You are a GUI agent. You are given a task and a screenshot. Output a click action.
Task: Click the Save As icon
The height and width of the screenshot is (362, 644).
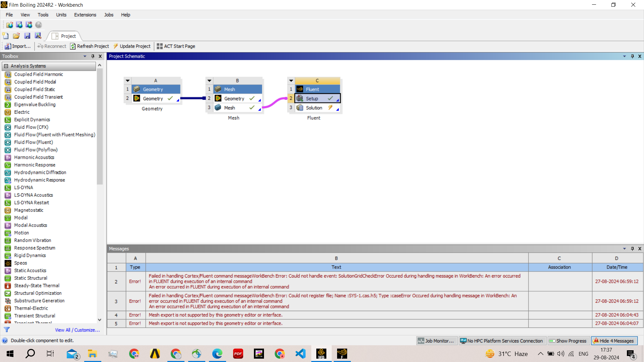click(38, 36)
